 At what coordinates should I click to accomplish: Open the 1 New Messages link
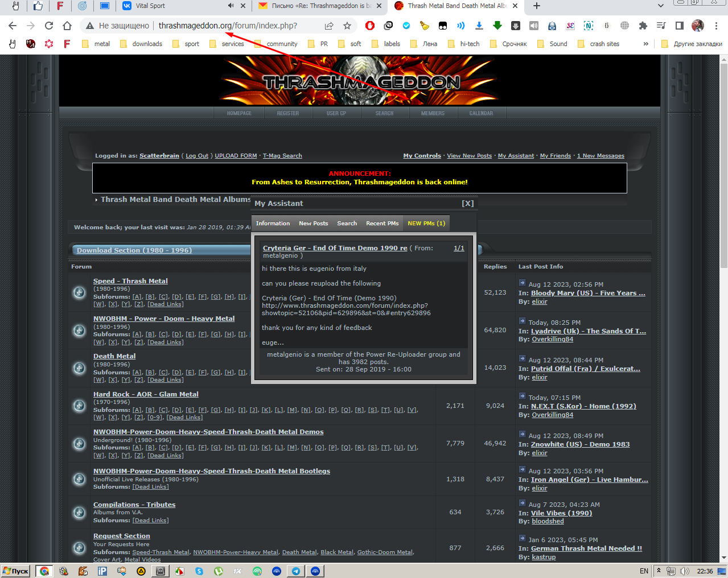[x=601, y=156]
